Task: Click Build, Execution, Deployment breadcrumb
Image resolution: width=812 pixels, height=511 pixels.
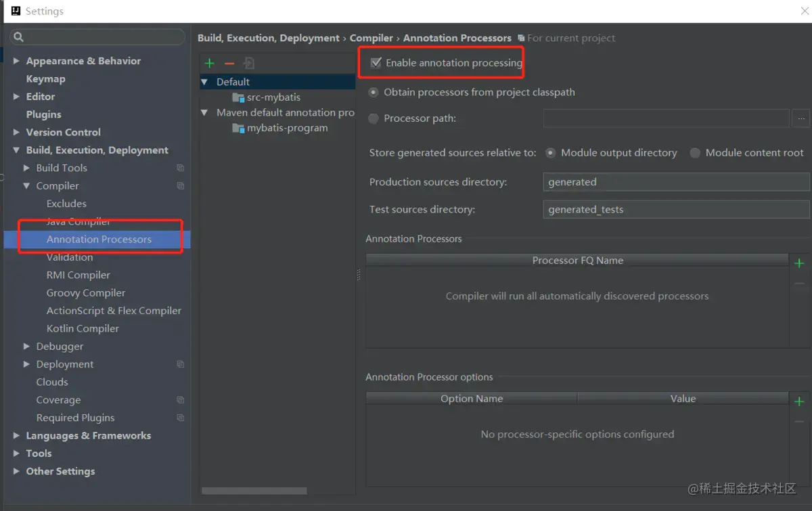Action: [269, 38]
